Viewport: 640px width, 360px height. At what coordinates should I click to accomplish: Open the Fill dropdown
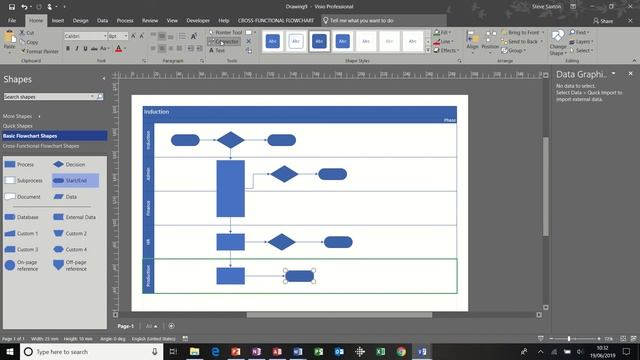pos(442,32)
